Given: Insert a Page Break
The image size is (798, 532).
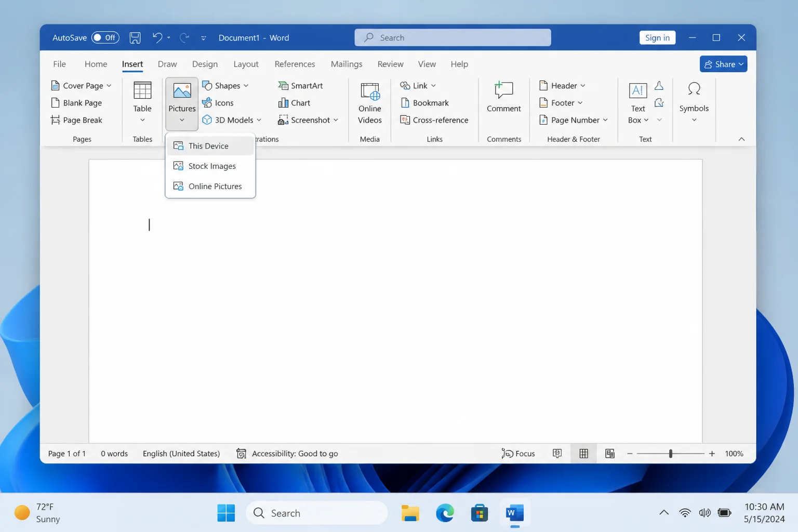Looking at the screenshot, I should tap(76, 120).
